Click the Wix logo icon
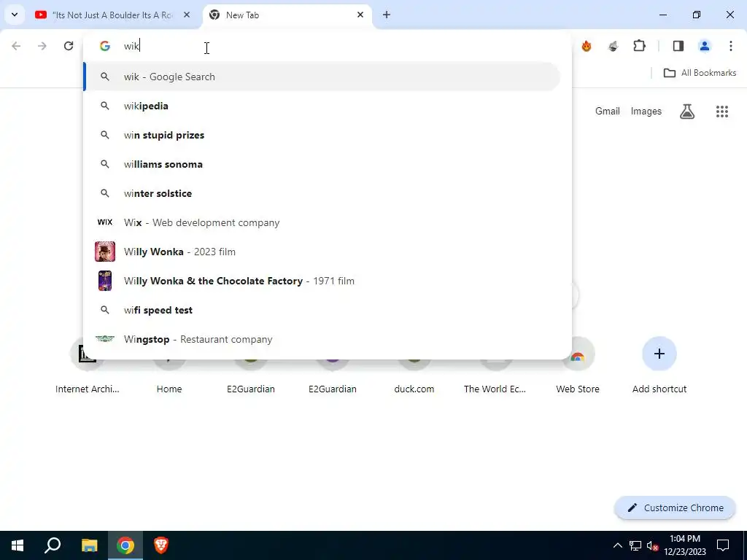747x560 pixels. point(105,222)
